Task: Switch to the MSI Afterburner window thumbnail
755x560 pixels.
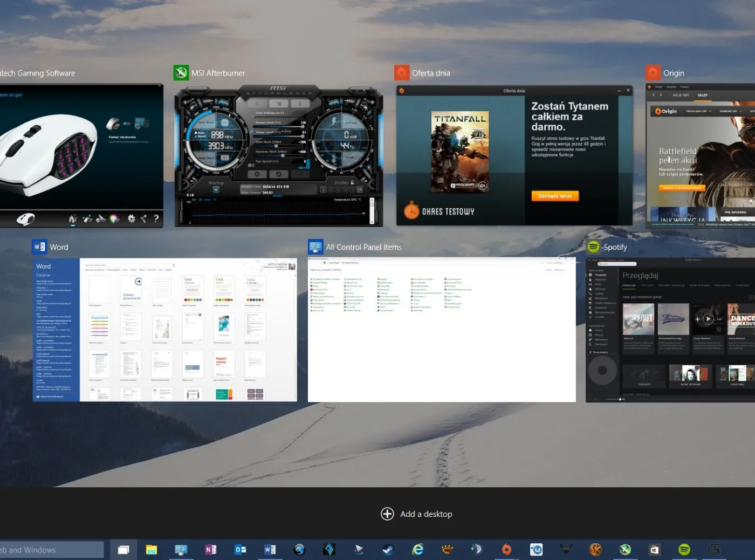Action: click(278, 155)
